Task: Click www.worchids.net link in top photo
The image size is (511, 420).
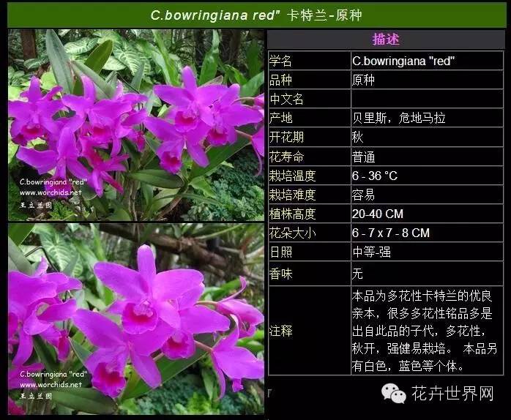Action: (51, 193)
